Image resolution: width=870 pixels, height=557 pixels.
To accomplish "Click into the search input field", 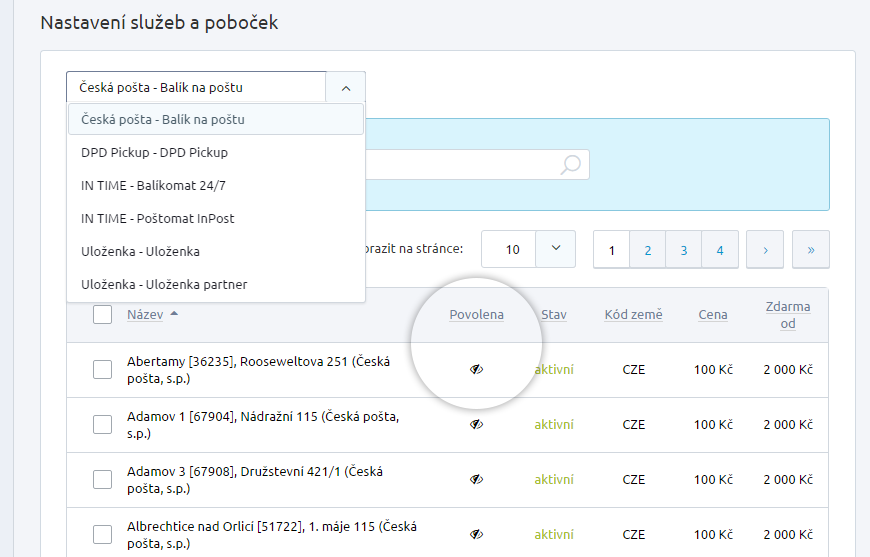I will tap(460, 165).
